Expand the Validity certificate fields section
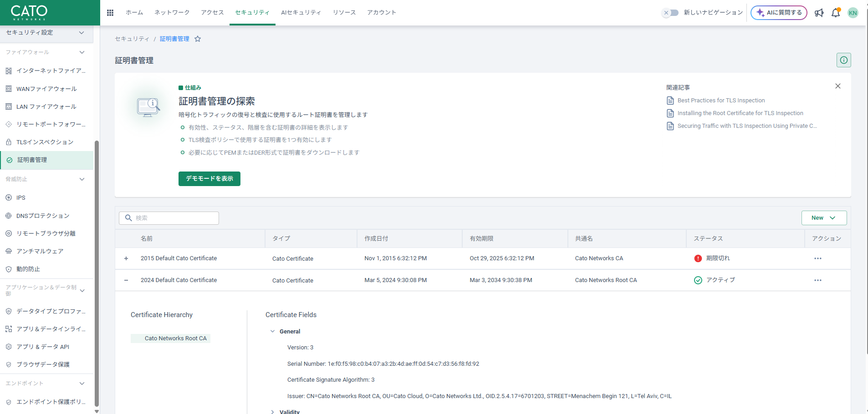Image resolution: width=868 pixels, height=414 pixels. click(x=273, y=412)
